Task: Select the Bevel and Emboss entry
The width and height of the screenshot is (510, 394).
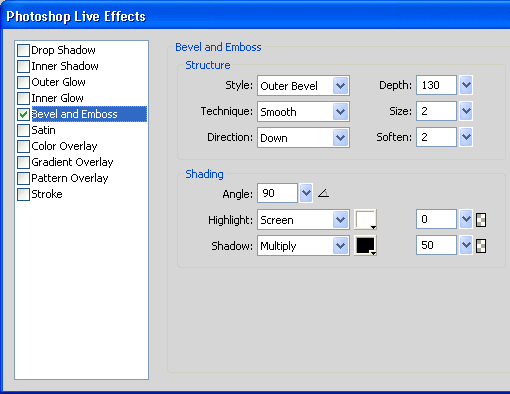Action: [89, 114]
